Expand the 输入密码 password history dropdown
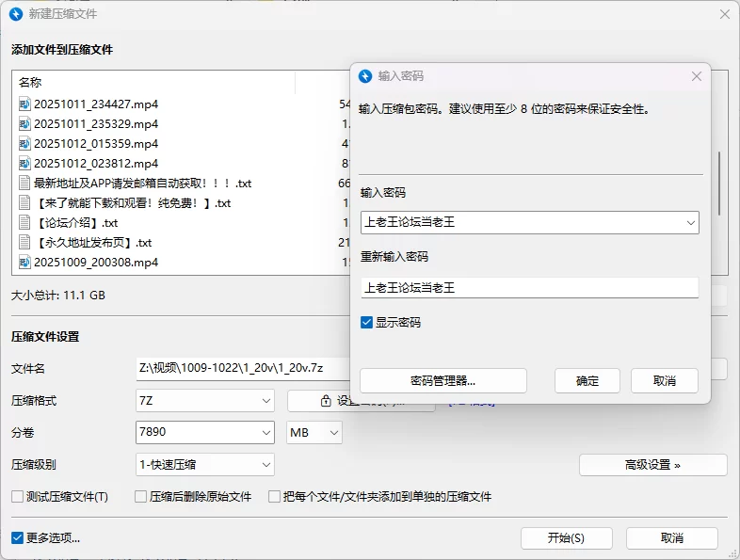 pos(691,223)
